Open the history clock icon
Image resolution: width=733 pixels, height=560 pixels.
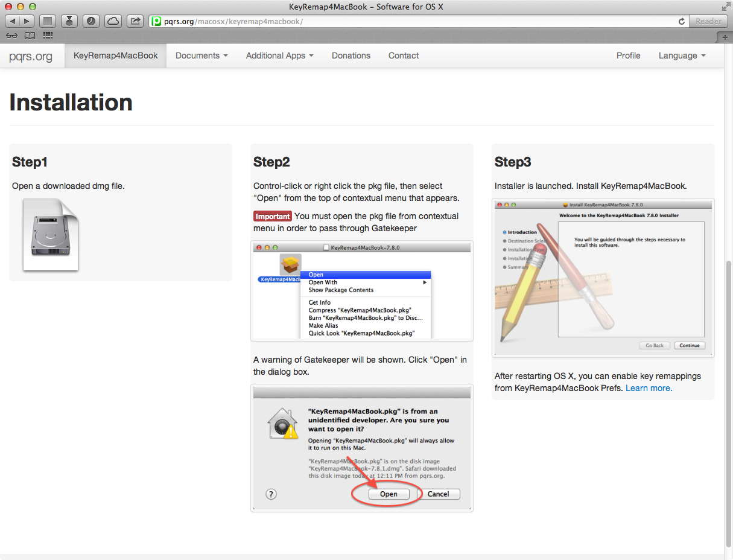point(90,21)
